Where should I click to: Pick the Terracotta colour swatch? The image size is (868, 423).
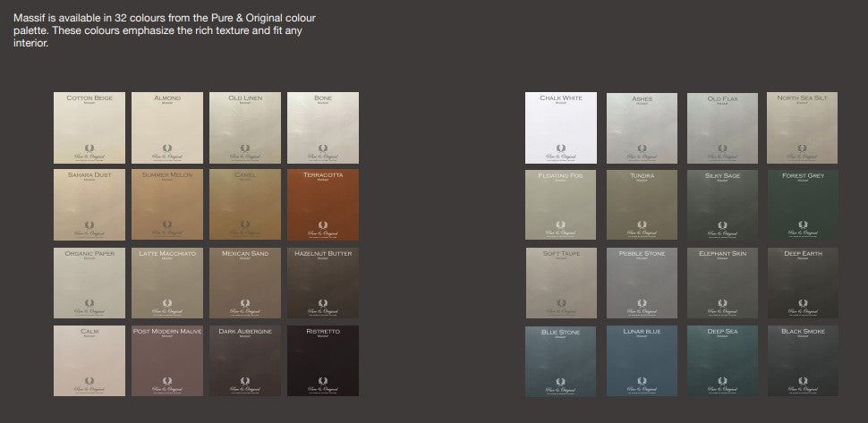click(x=323, y=205)
